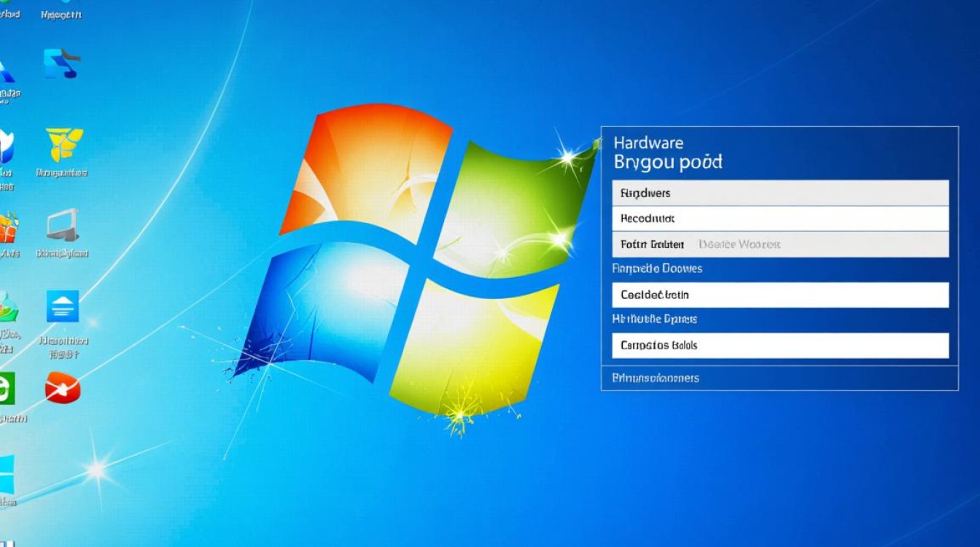Click the white field starting with 'Carrpotos'
The image size is (980, 547).
(780, 346)
